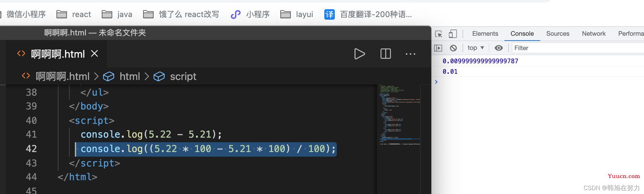Open the top JavaScript context dropdown
Image resolution: width=644 pixels, height=194 pixels.
click(476, 48)
